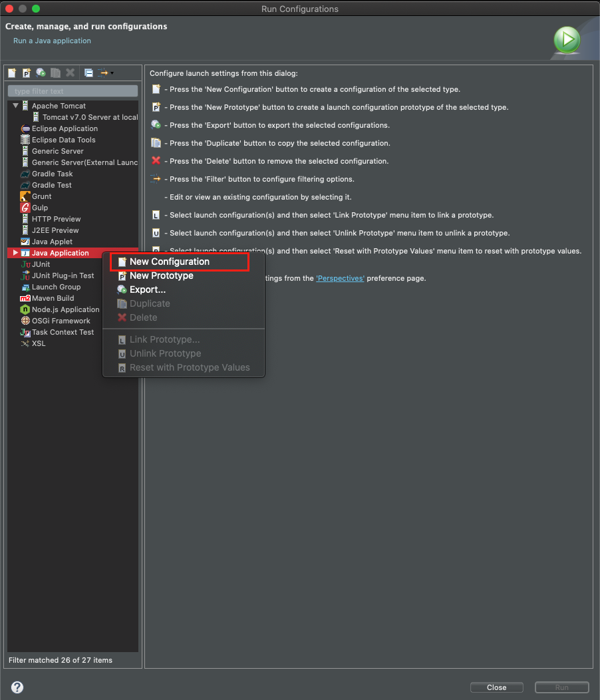Click inside the type filter text field
Image resolution: width=600 pixels, height=700 pixels.
[x=73, y=91]
